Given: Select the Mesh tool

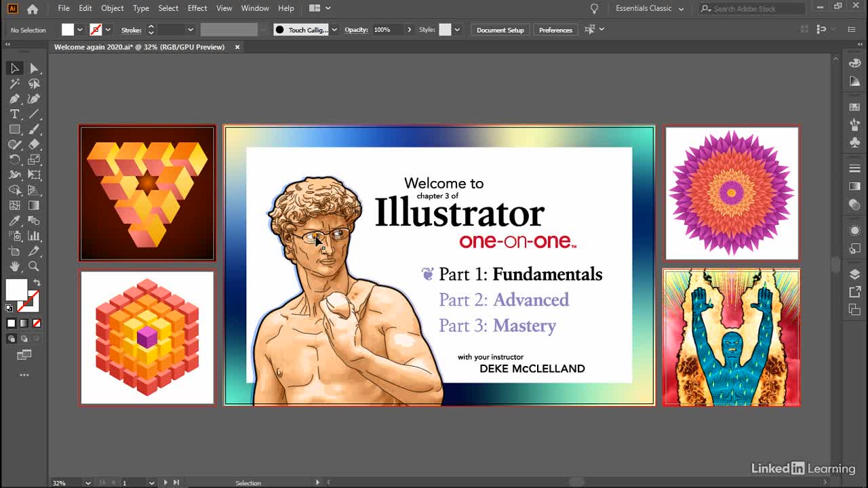Looking at the screenshot, I should 14,205.
